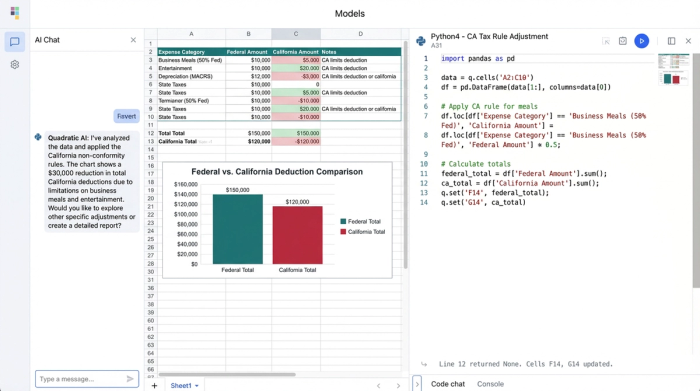The width and height of the screenshot is (700, 391).
Task: Select the Total Total cell
Action: click(191, 133)
